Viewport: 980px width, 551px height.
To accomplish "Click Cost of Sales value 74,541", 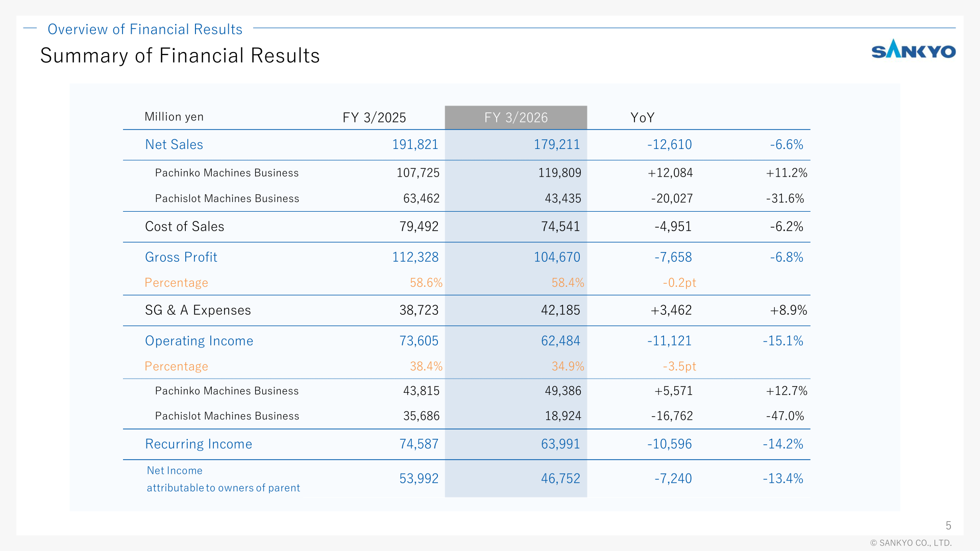I will coord(560,227).
